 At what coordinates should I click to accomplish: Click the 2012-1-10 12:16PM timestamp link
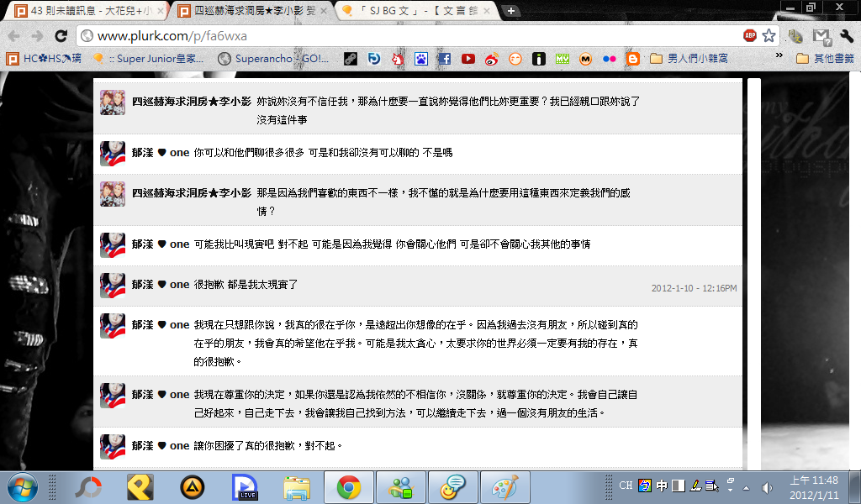click(x=694, y=288)
